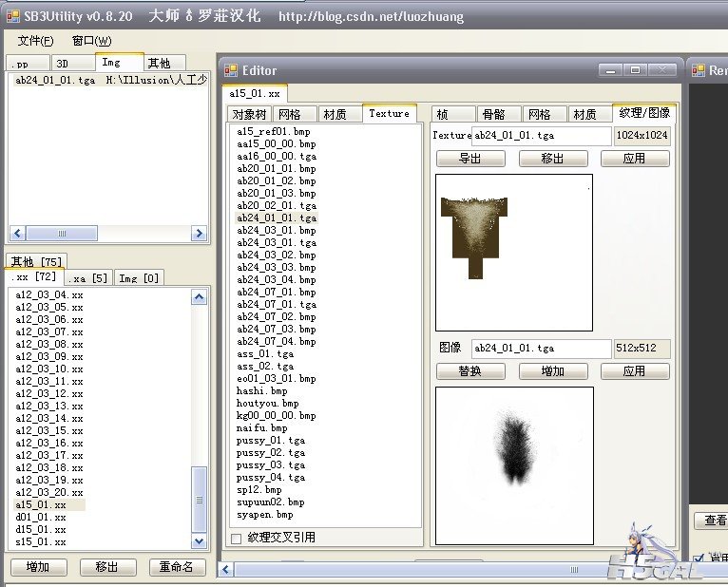Click scroll-right arrow in Img list
This screenshot has height=587, width=728.
coord(199,233)
